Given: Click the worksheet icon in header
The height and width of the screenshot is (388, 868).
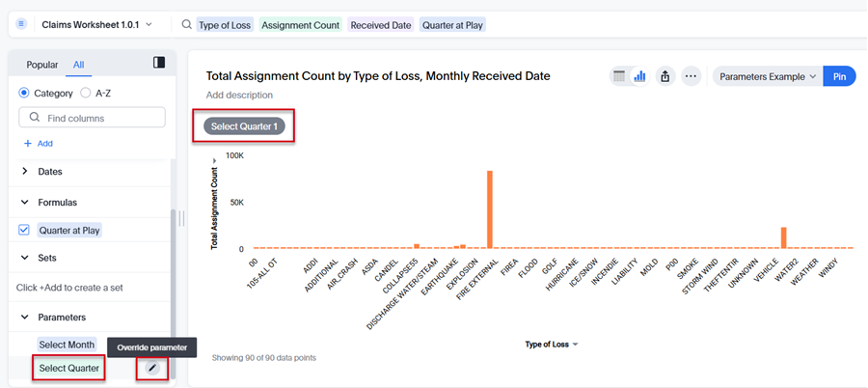Looking at the screenshot, I should click(22, 24).
